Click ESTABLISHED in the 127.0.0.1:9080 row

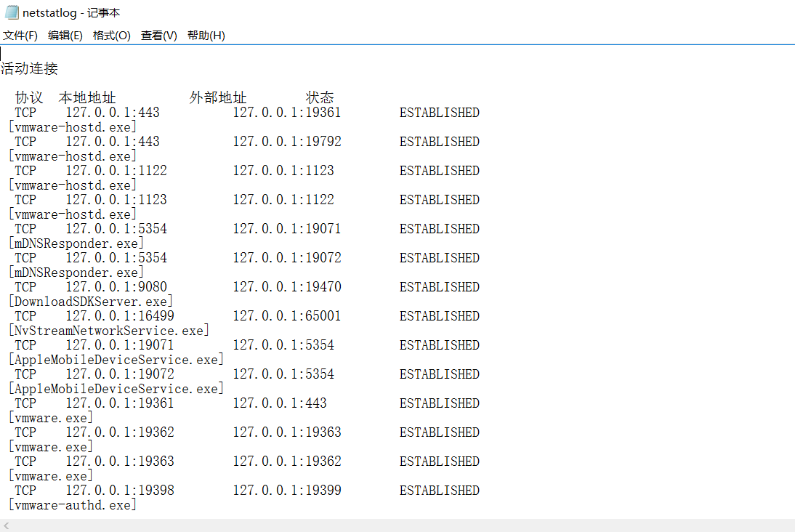pyautogui.click(x=440, y=287)
